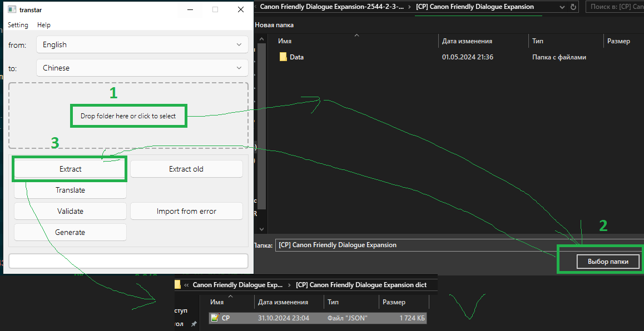The width and height of the screenshot is (644, 331).
Task: Click the Выбор папки button
Action: 600,262
